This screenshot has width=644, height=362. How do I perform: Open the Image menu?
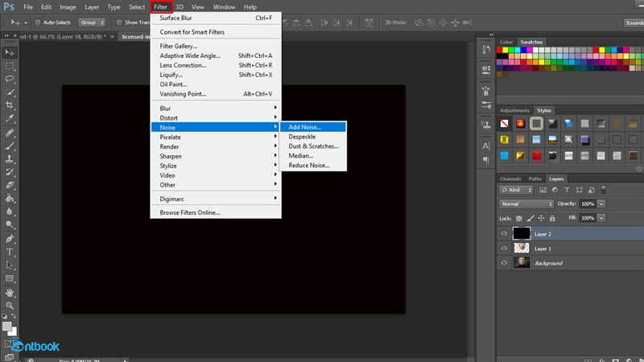[68, 7]
